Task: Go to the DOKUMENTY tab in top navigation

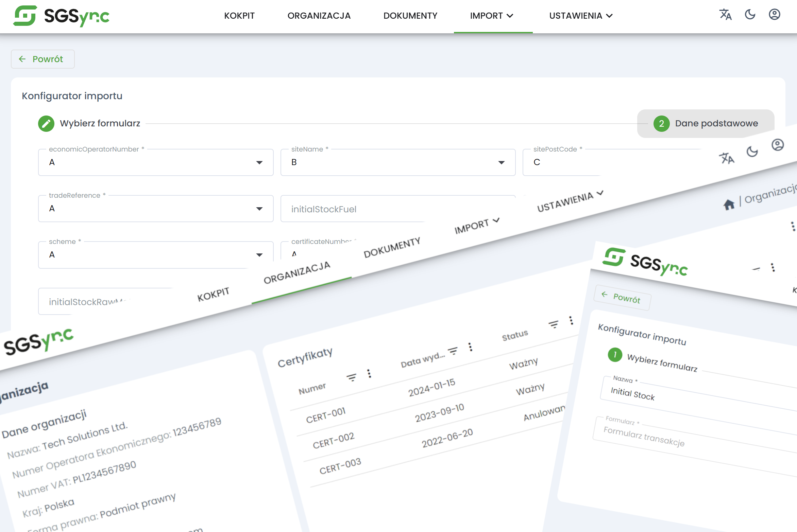Action: point(410,16)
